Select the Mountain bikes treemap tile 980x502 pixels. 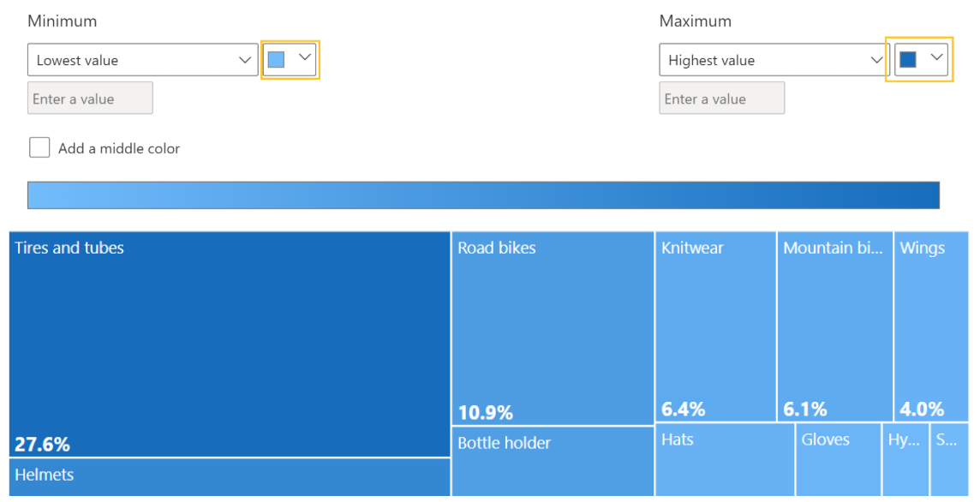point(834,326)
